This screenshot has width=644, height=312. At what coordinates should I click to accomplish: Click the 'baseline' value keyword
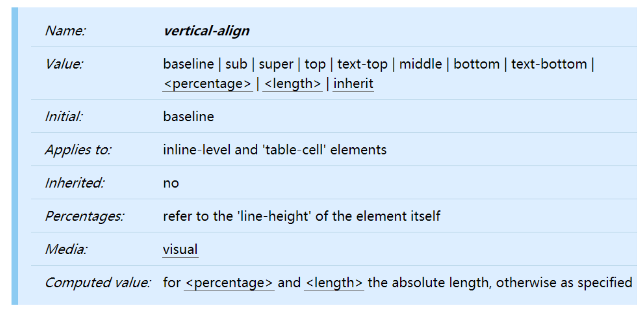(x=188, y=64)
